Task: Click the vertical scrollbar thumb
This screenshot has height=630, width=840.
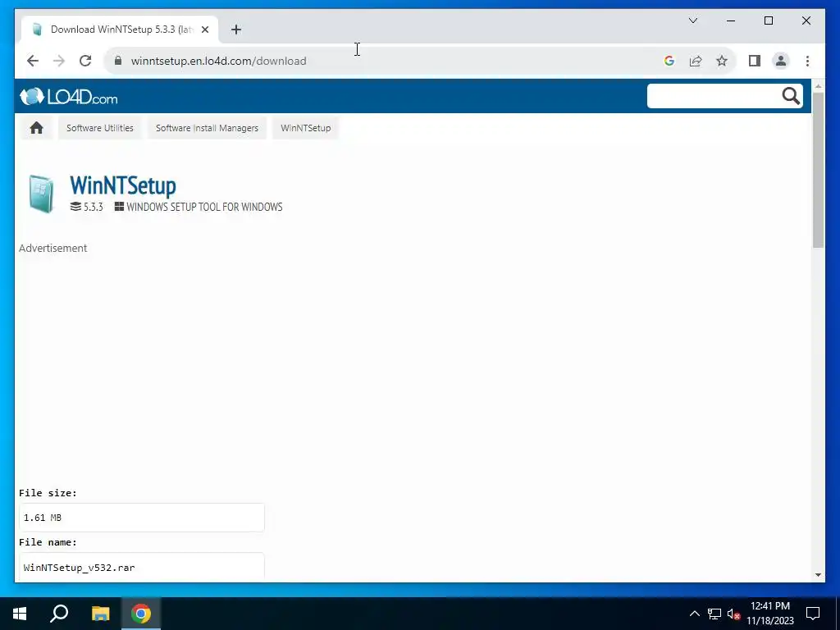Action: coord(818,170)
